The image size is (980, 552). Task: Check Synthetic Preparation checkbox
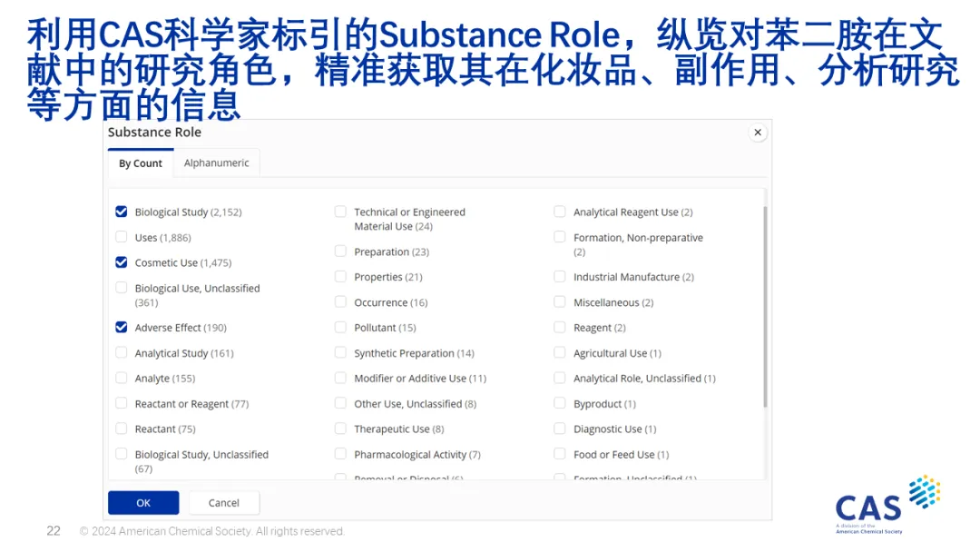pyautogui.click(x=340, y=352)
